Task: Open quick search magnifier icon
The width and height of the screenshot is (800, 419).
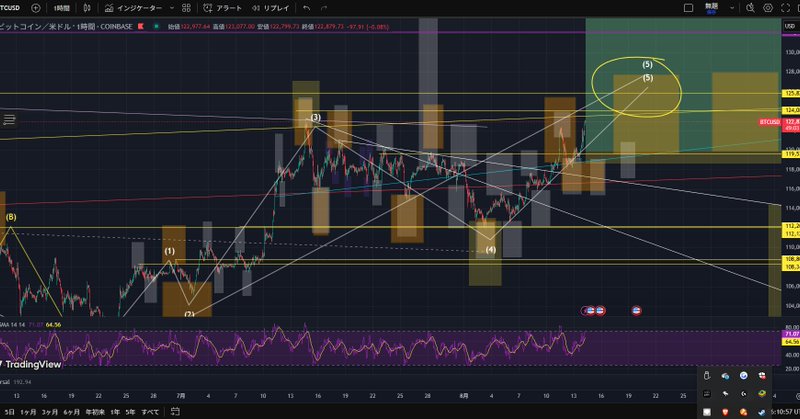Action: click(751, 8)
